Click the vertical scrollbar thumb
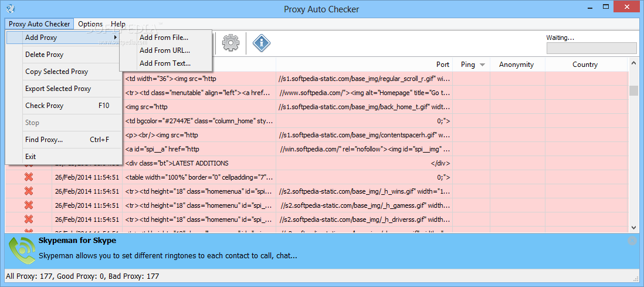This screenshot has width=644, height=287. [633, 90]
